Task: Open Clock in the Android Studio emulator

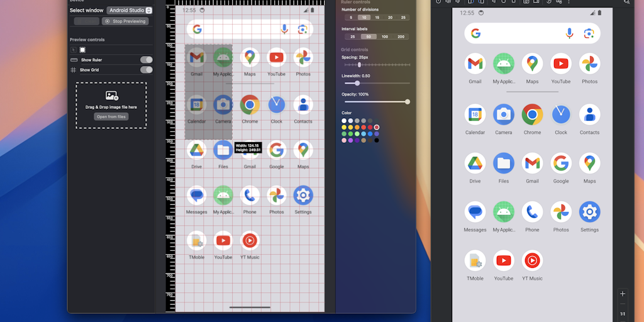Action: coord(561,114)
